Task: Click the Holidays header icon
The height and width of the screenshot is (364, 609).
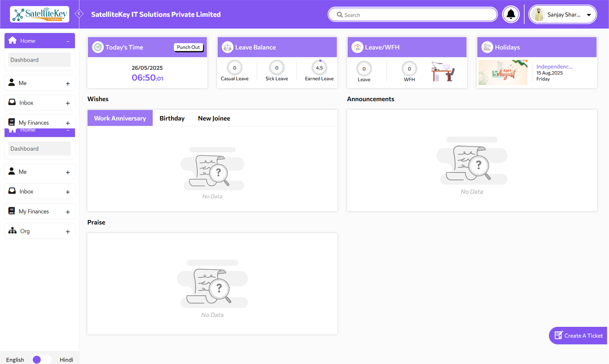Action: click(x=487, y=47)
